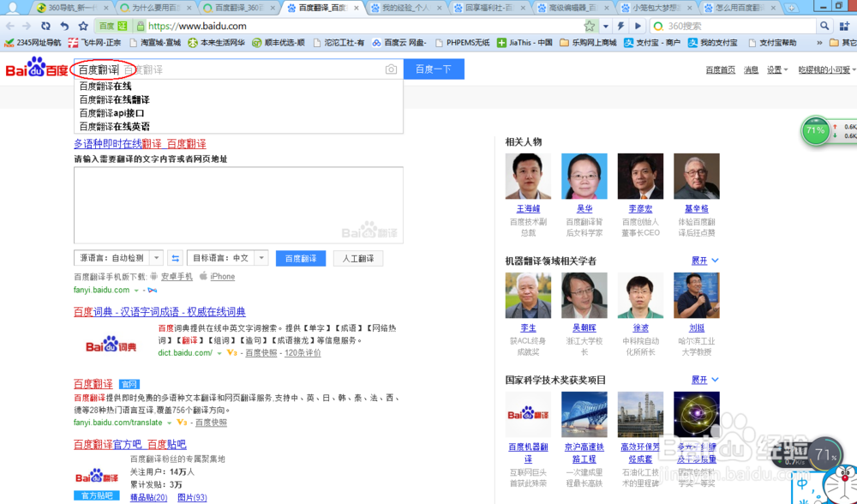This screenshot has height=504, width=857.
Task: Switch to 为什么要用百 tab
Action: pyautogui.click(x=155, y=8)
